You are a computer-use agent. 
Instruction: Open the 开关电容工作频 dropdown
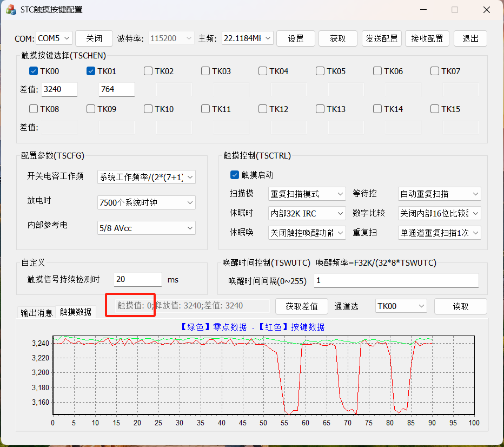(147, 177)
